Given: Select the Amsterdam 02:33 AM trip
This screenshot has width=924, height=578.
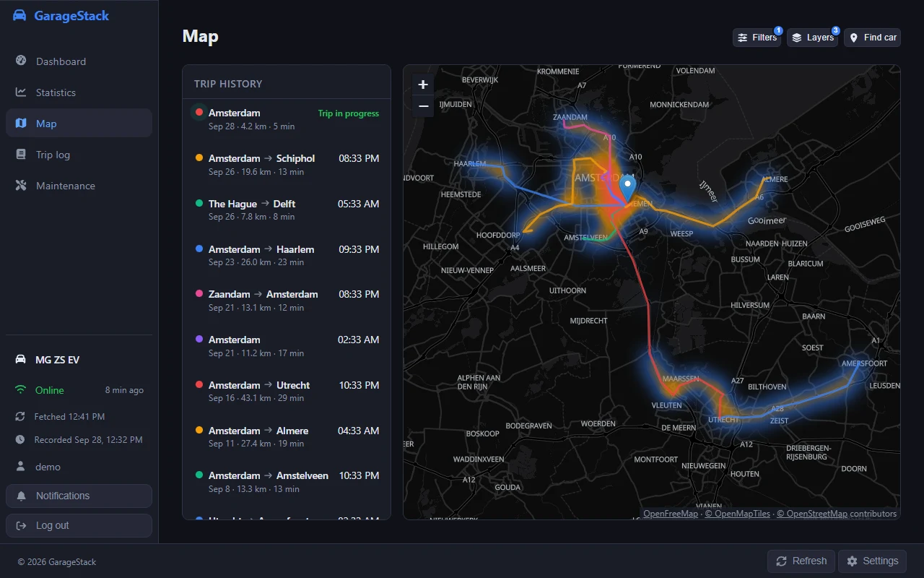Looking at the screenshot, I should 287,346.
